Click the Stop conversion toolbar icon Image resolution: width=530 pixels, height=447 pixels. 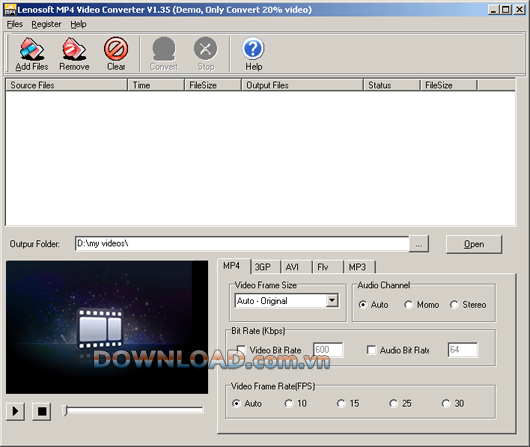tap(206, 54)
